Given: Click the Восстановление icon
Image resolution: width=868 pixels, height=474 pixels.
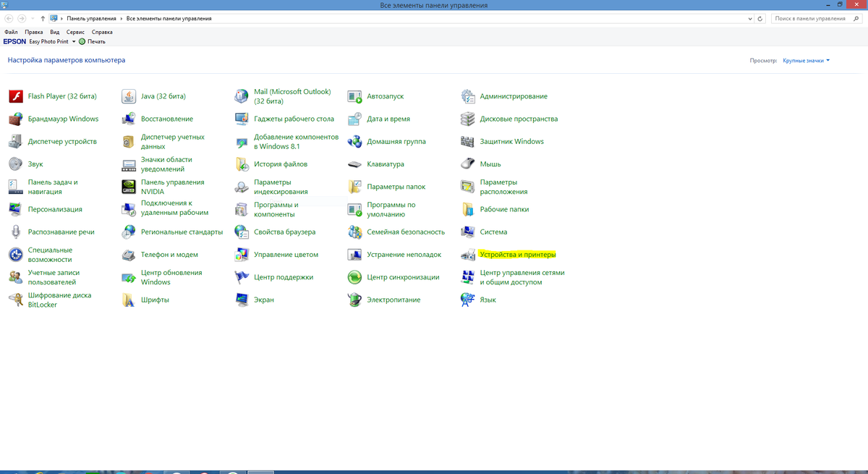Looking at the screenshot, I should point(129,119).
